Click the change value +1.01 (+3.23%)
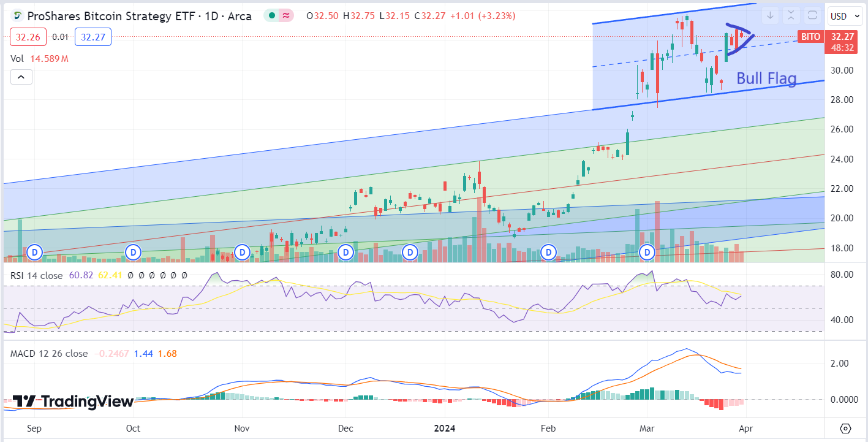Screen dimensions: 868x442 coord(483,16)
